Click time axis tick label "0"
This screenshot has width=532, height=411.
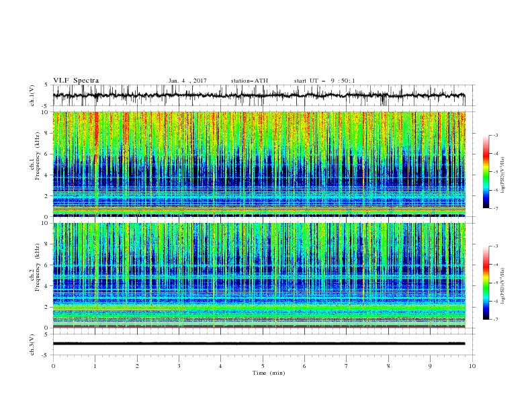tap(53, 366)
